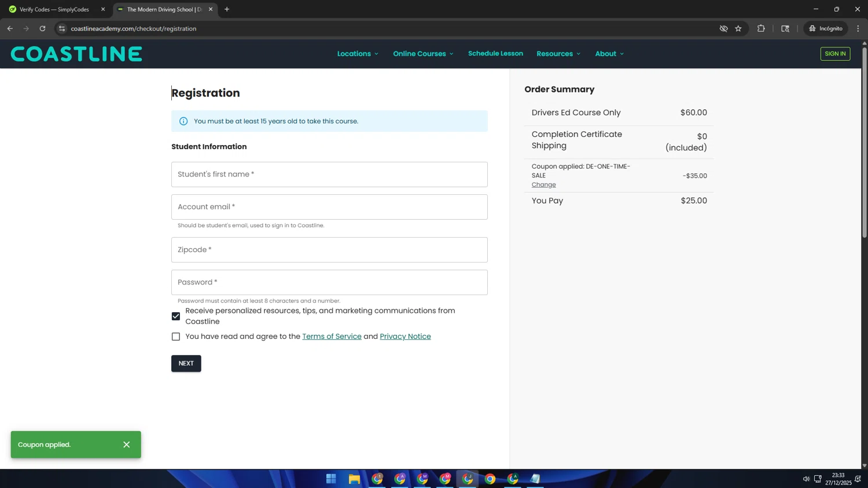
Task: Click the Completion Certificate Shipping line
Action: click(619, 142)
